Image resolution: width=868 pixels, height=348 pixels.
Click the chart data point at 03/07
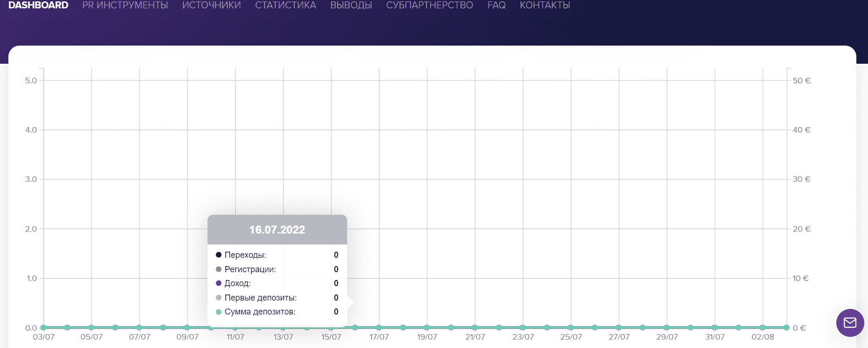coord(43,328)
